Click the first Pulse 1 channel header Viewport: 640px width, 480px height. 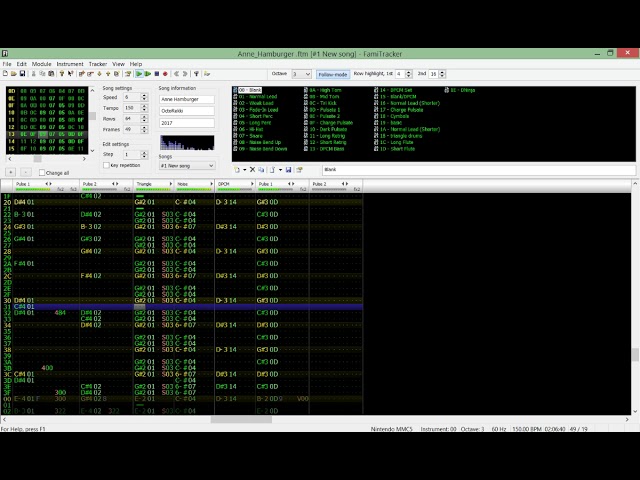(x=46, y=186)
